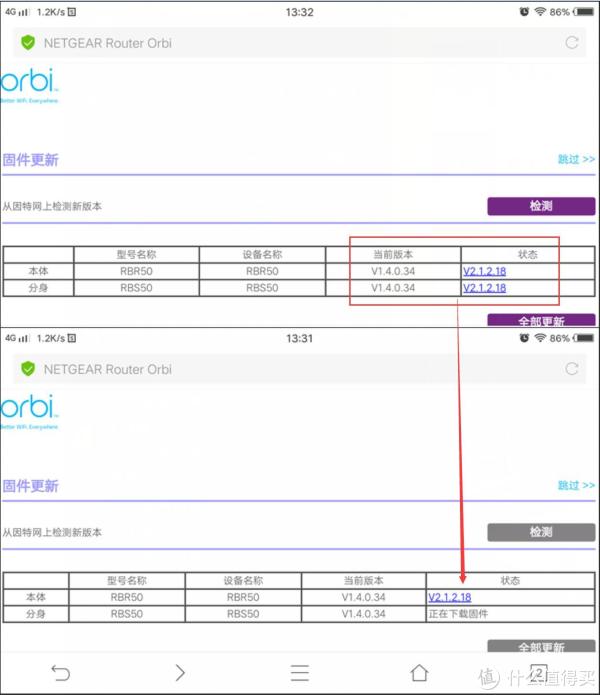Tap green security shield in 13:32 address bar

coord(28,43)
